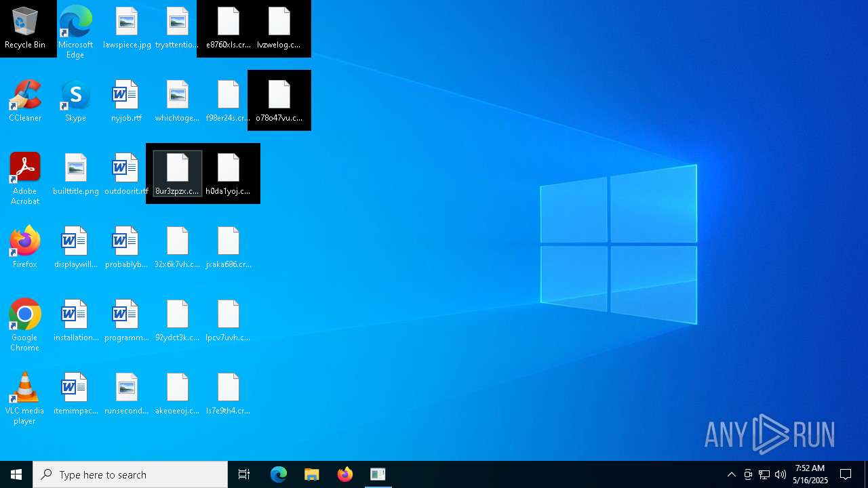Select the Firefox desktop shortcut
This screenshot has width=868, height=488.
point(25,248)
